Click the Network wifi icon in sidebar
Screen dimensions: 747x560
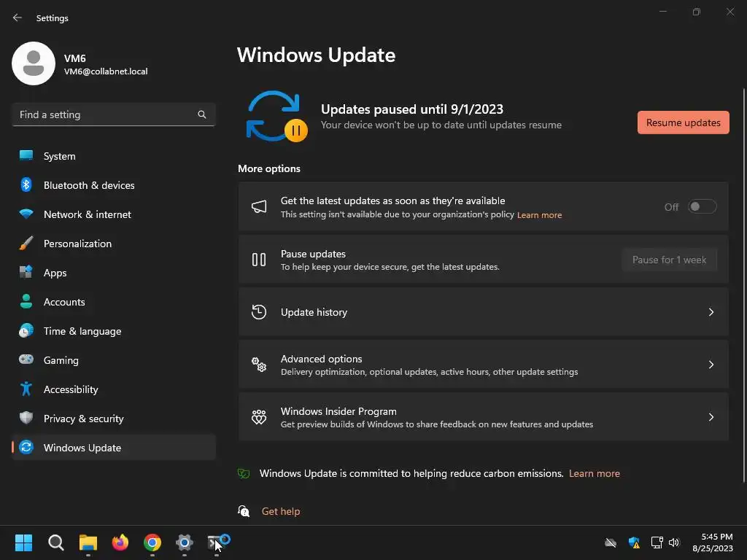(x=26, y=214)
